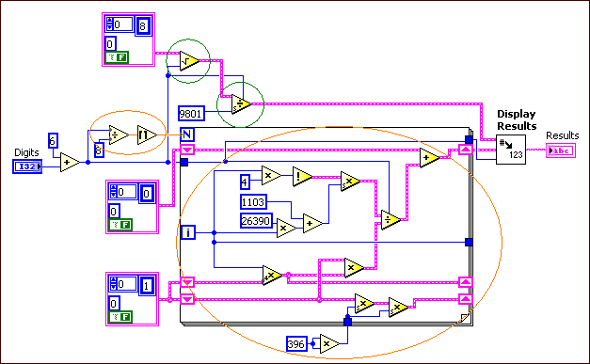Select the first of the two chained multiply nodes
590x364 pixels.
click(364, 304)
